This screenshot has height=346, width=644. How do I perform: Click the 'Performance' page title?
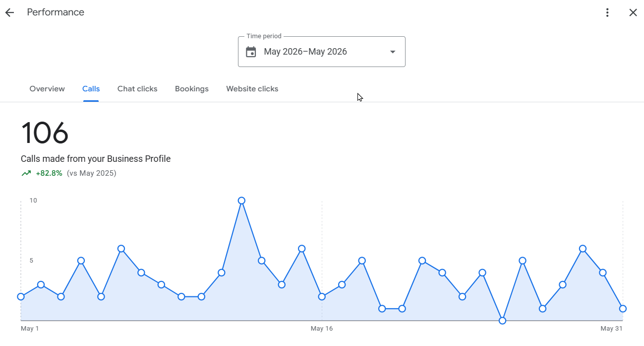click(x=56, y=12)
